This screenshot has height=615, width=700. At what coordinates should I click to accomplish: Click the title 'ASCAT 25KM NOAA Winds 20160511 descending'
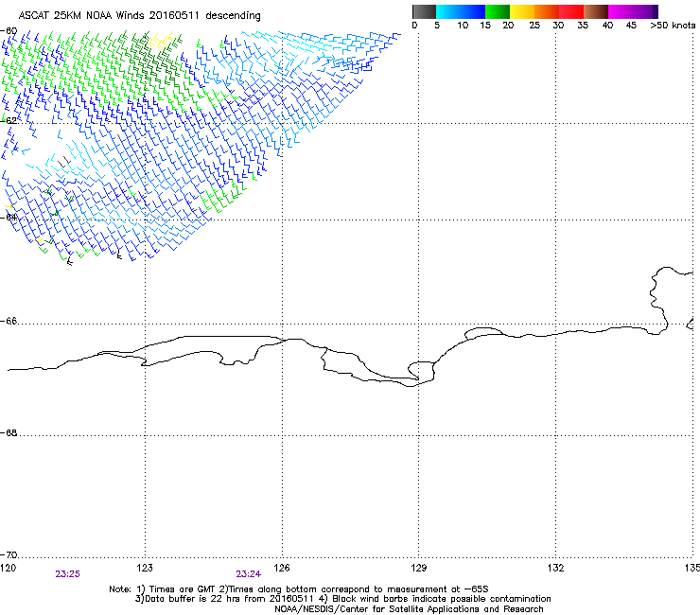coord(139,15)
